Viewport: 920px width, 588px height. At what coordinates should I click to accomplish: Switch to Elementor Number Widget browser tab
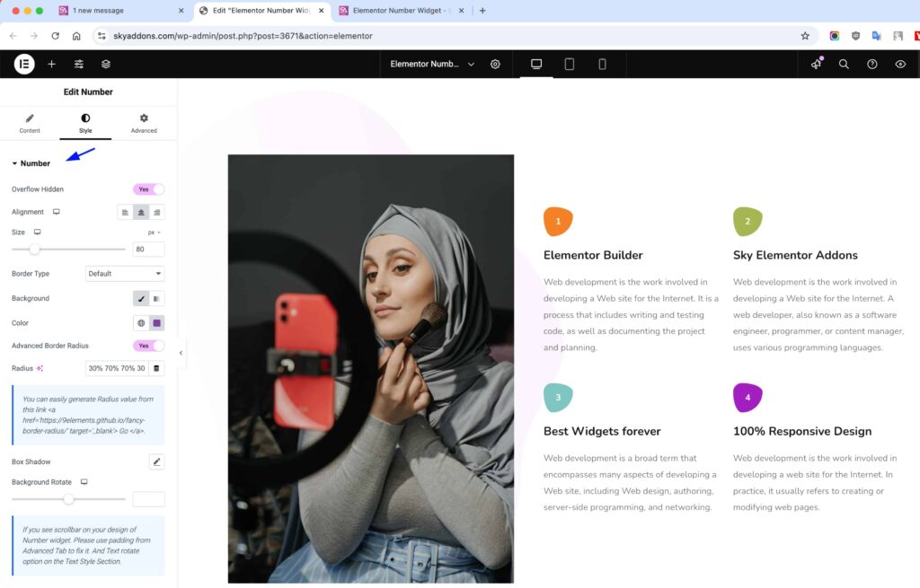click(402, 11)
